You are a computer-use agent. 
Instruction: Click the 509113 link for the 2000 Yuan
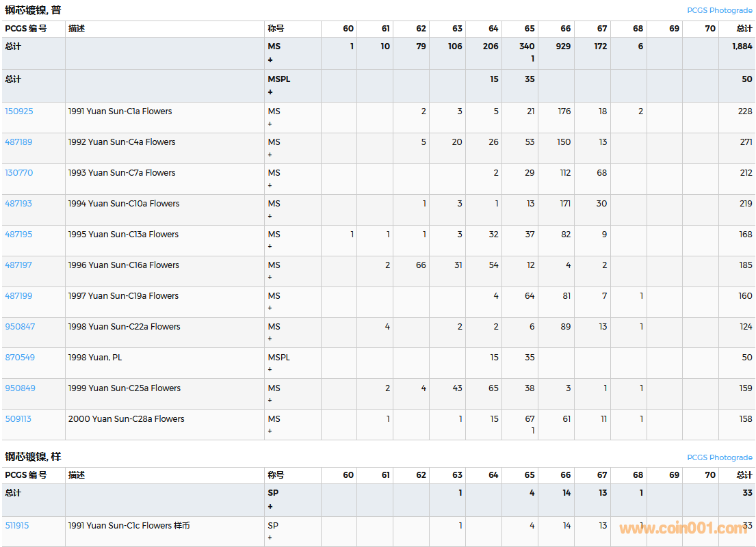pyautogui.click(x=18, y=419)
